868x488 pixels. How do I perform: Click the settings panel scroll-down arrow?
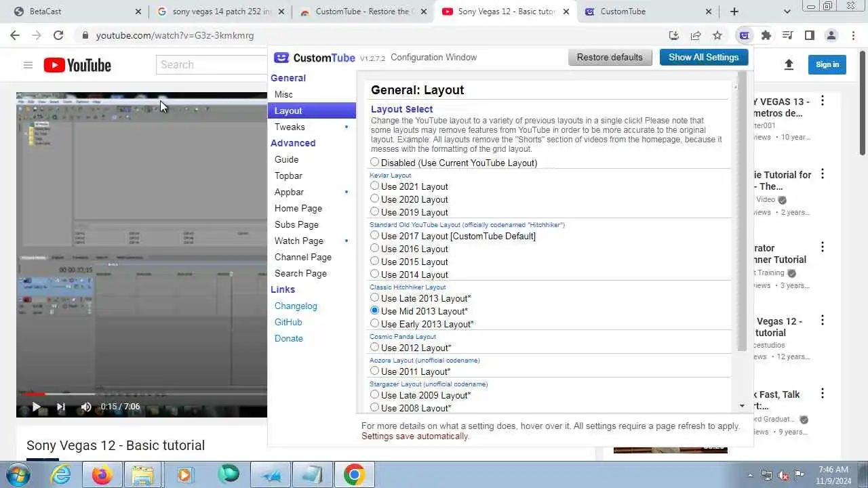point(742,406)
